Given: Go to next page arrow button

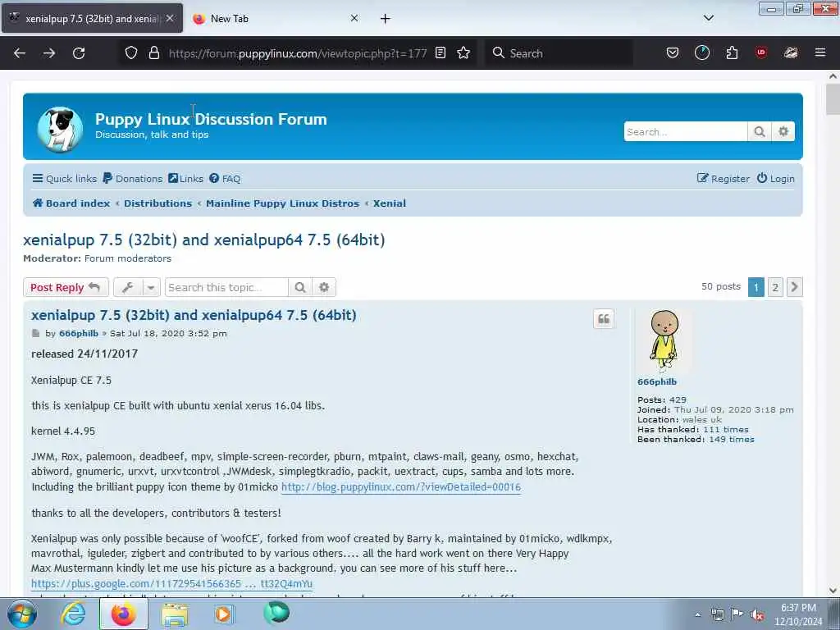Looking at the screenshot, I should pyautogui.click(x=794, y=287).
